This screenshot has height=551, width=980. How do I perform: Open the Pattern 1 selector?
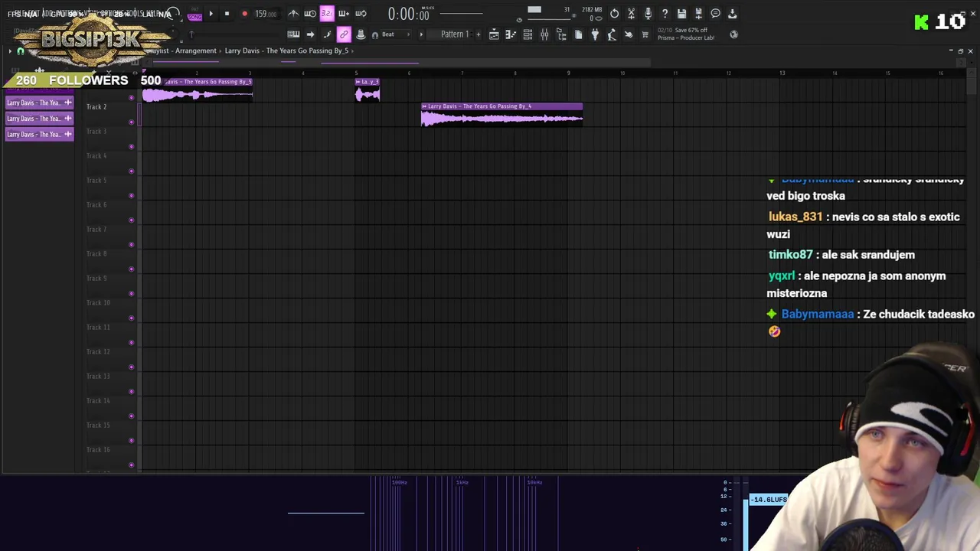(x=454, y=34)
